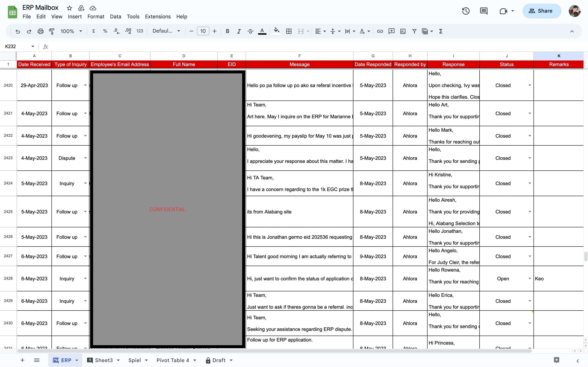Open comments history icon
Image resolution: width=588 pixels, height=367 pixels.
pyautogui.click(x=483, y=11)
